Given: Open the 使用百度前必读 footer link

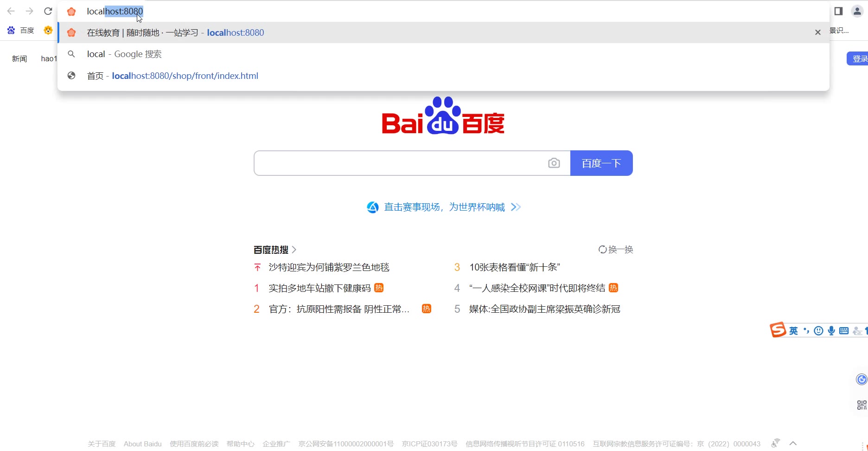Looking at the screenshot, I should (x=194, y=444).
